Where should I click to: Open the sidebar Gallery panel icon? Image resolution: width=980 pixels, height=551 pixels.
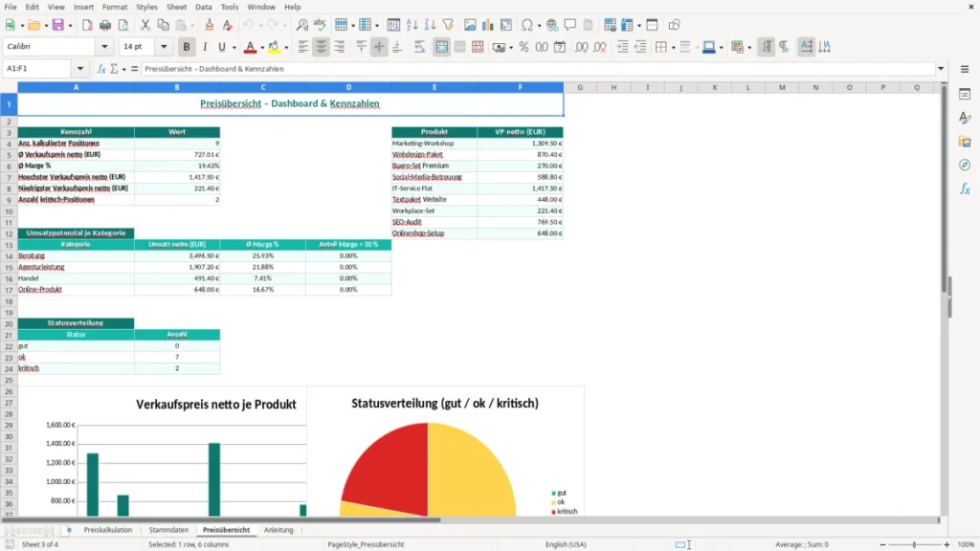[965, 142]
